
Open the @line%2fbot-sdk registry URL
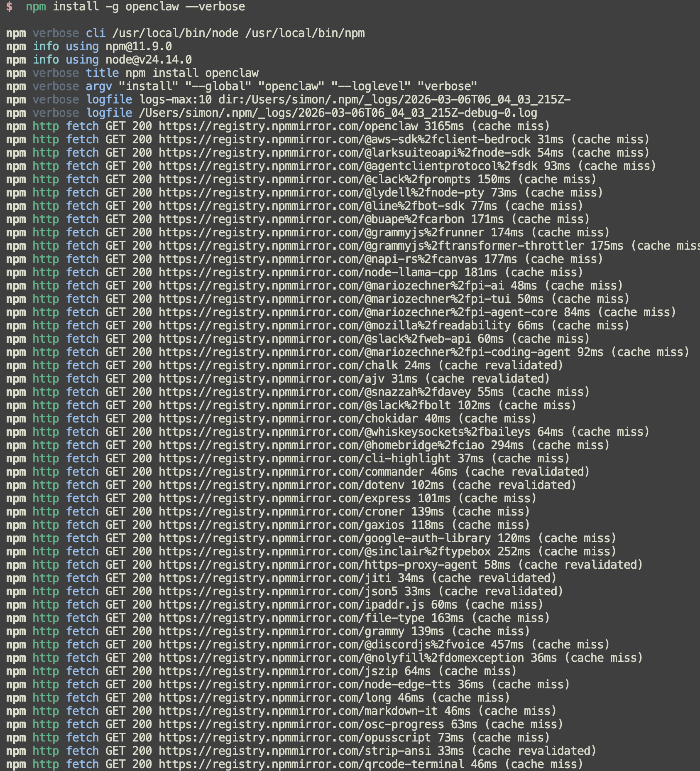click(x=311, y=206)
